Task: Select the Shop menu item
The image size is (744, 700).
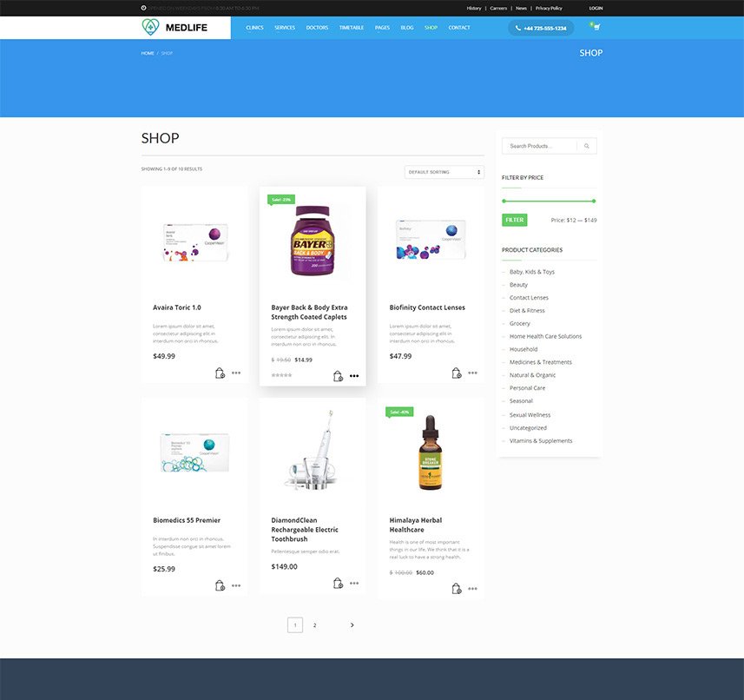Action: coord(431,28)
